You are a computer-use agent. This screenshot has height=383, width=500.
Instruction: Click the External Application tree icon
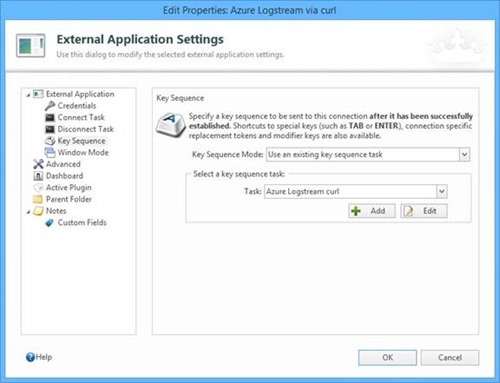pos(38,94)
